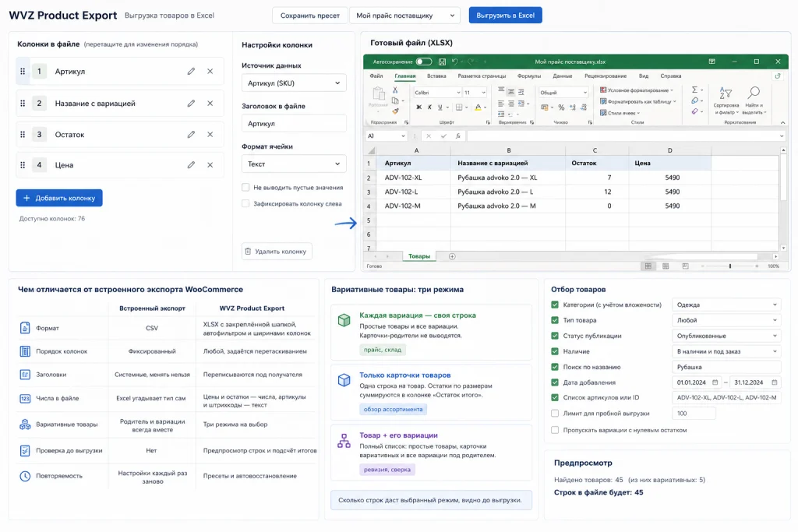
Task: Open the Общий number format dropdown
Action: (x=563, y=93)
